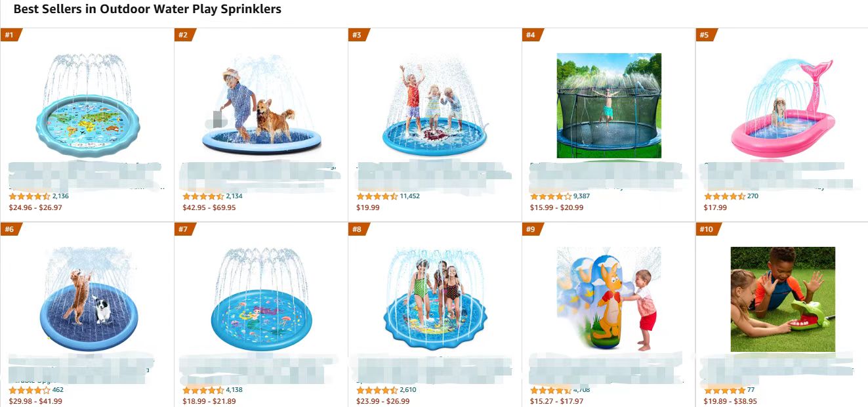The height and width of the screenshot is (407, 868).
Task: View the #7 mermaid sprinkler mat image
Action: (261, 299)
